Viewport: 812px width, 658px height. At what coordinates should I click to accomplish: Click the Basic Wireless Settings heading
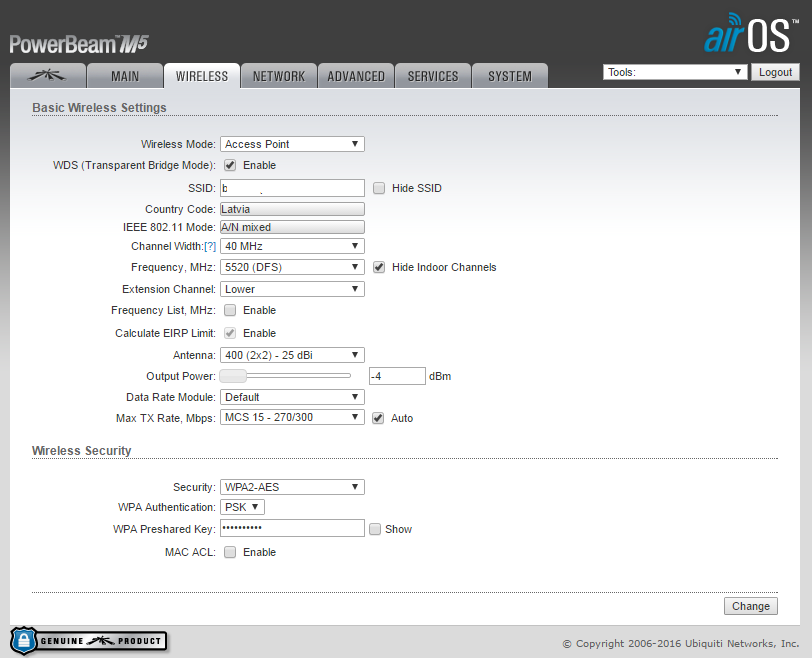point(99,108)
